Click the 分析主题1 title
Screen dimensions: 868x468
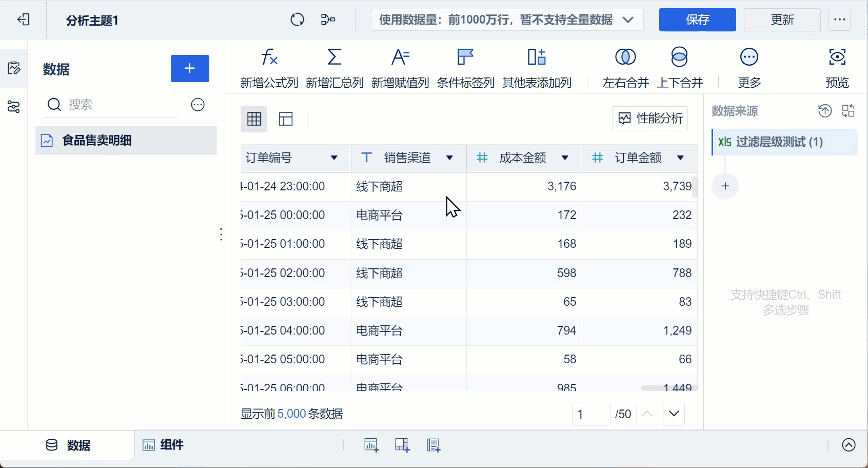[x=92, y=21]
